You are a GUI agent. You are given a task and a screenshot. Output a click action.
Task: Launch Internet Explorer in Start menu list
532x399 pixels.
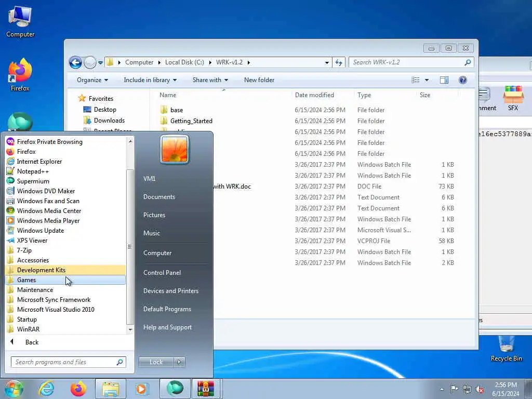coord(39,162)
